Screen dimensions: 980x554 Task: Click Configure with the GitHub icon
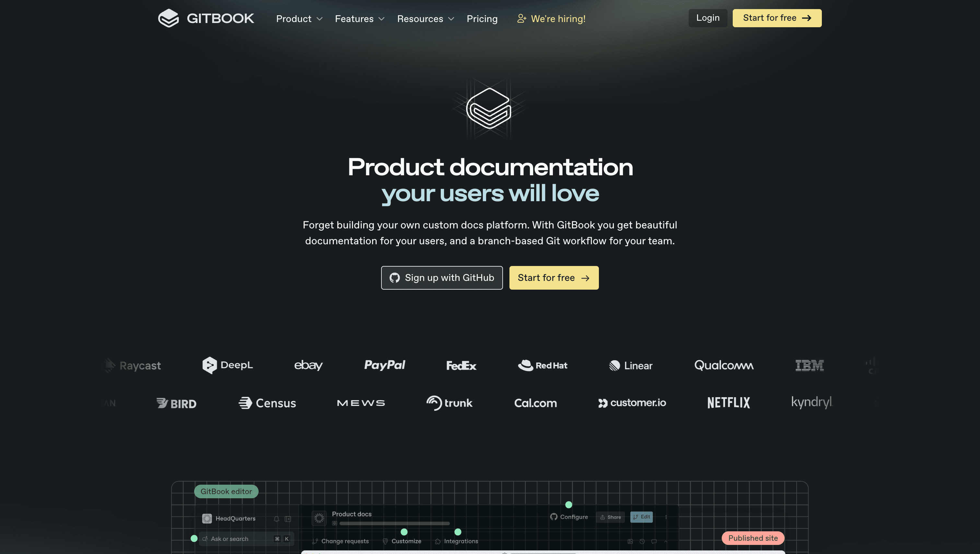tap(569, 517)
